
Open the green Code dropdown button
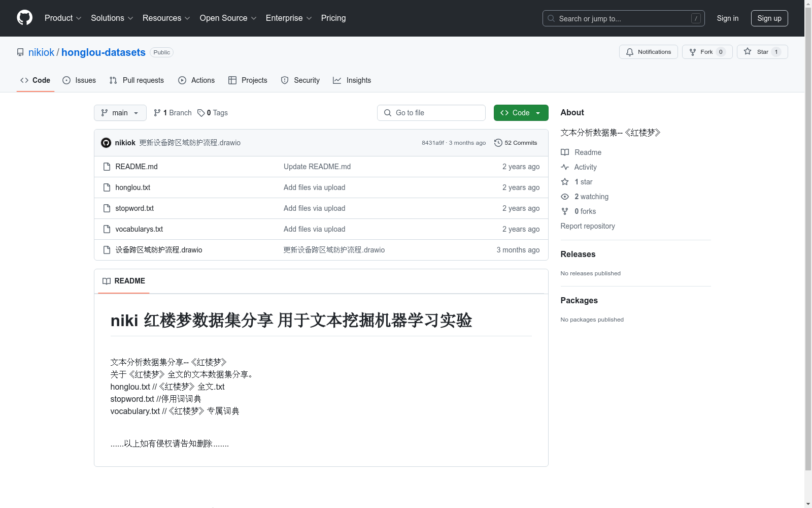(x=521, y=113)
